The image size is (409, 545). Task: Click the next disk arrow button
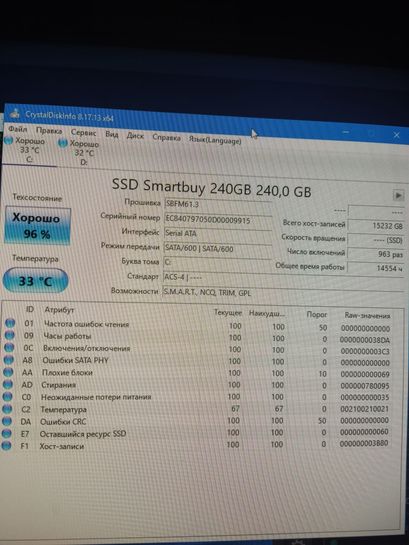coord(398,195)
